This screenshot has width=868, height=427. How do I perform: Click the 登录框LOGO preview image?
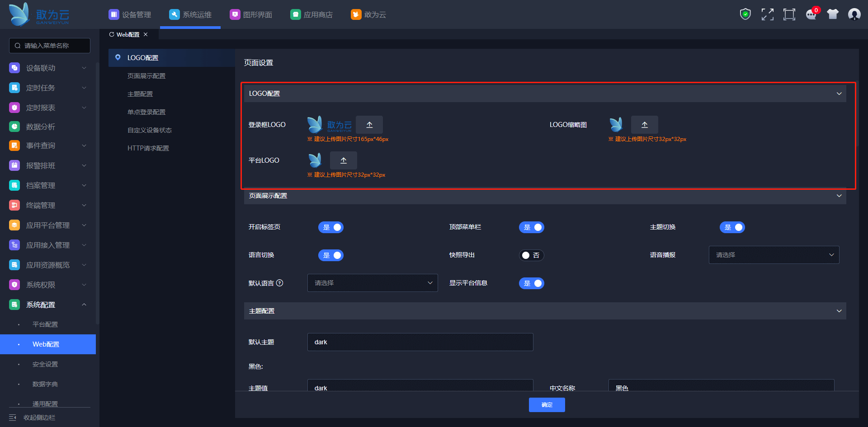[329, 125]
